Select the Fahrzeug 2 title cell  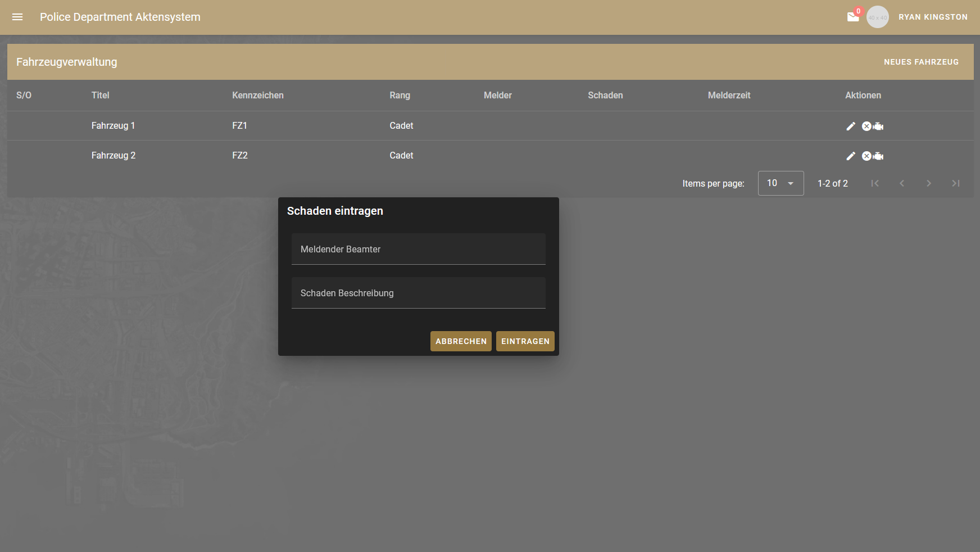114,156
